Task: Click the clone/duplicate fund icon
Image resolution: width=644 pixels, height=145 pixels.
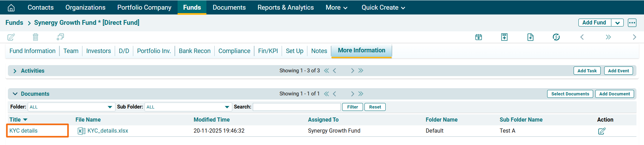Action: pos(60,37)
